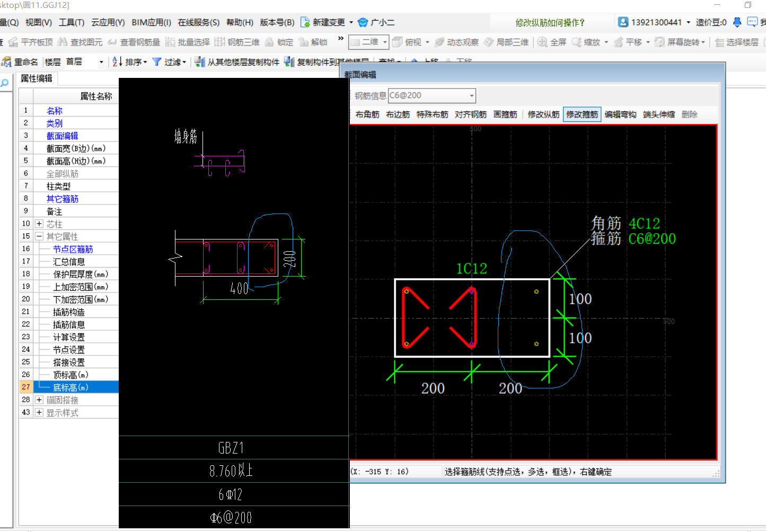This screenshot has height=532, width=766.
Task: Click the 4C12 corner rebar label
Action: [644, 223]
